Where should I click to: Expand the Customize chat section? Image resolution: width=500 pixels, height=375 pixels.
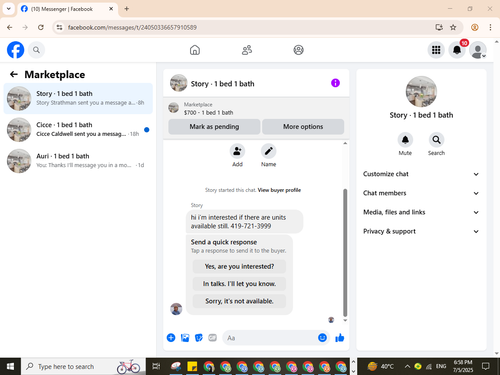pyautogui.click(x=421, y=174)
